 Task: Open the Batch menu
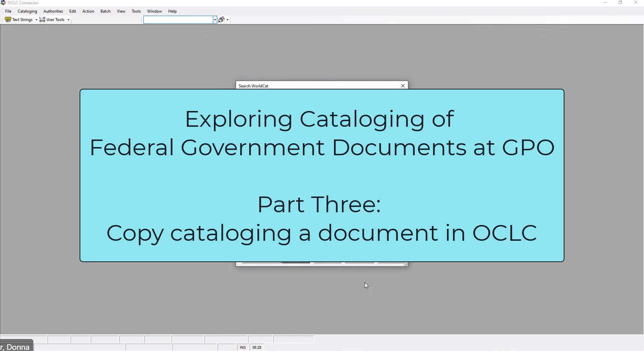click(105, 11)
